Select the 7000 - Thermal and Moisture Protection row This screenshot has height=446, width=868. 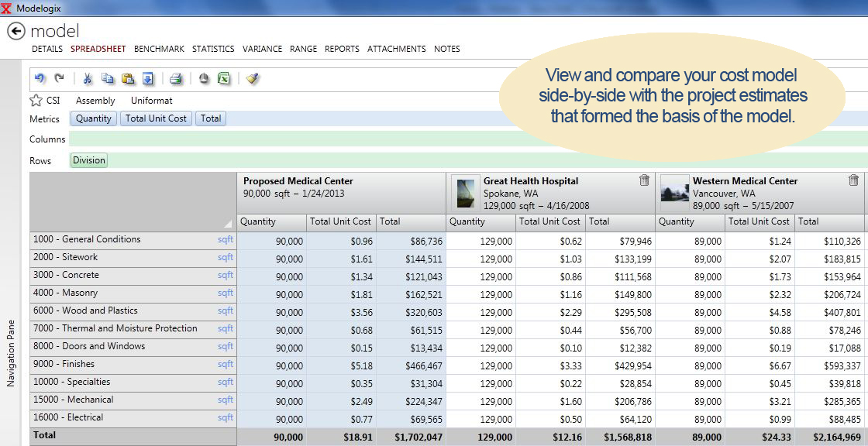[x=133, y=328]
